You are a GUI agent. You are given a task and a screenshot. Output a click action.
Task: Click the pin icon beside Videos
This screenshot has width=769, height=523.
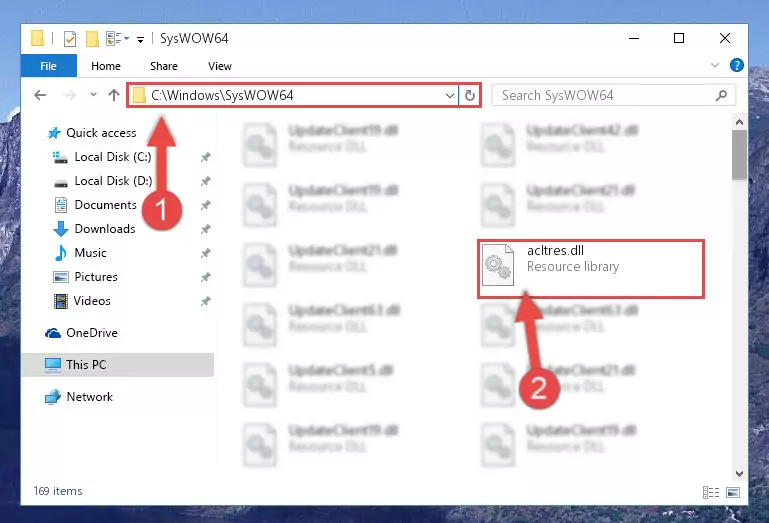click(205, 301)
